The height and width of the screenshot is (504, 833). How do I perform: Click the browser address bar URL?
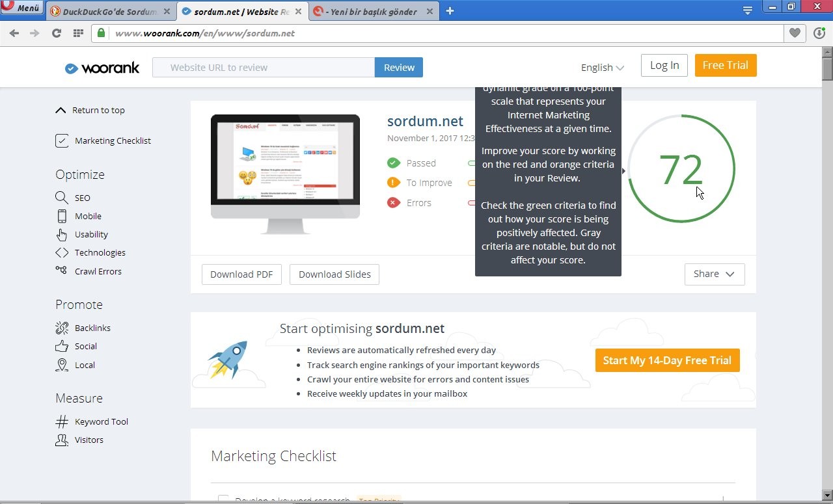205,33
